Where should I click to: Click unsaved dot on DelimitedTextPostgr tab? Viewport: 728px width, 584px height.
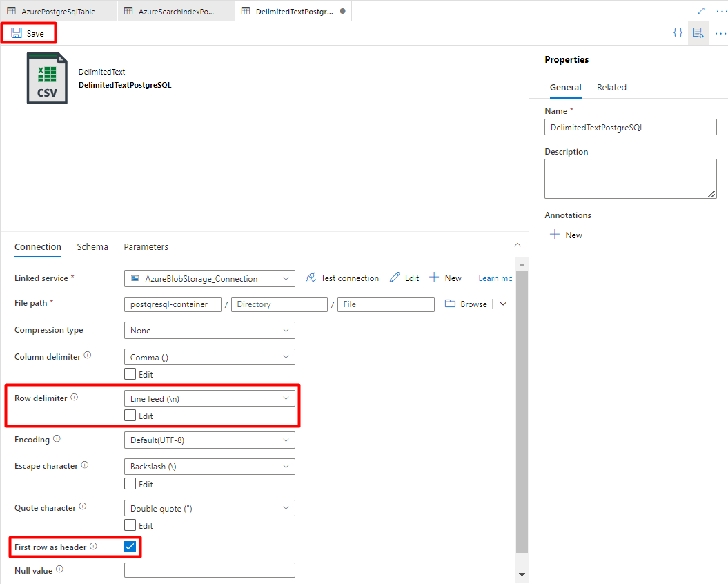pyautogui.click(x=343, y=11)
